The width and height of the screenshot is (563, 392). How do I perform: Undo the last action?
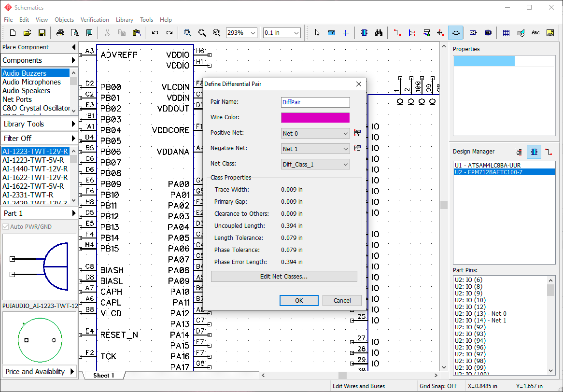(155, 33)
